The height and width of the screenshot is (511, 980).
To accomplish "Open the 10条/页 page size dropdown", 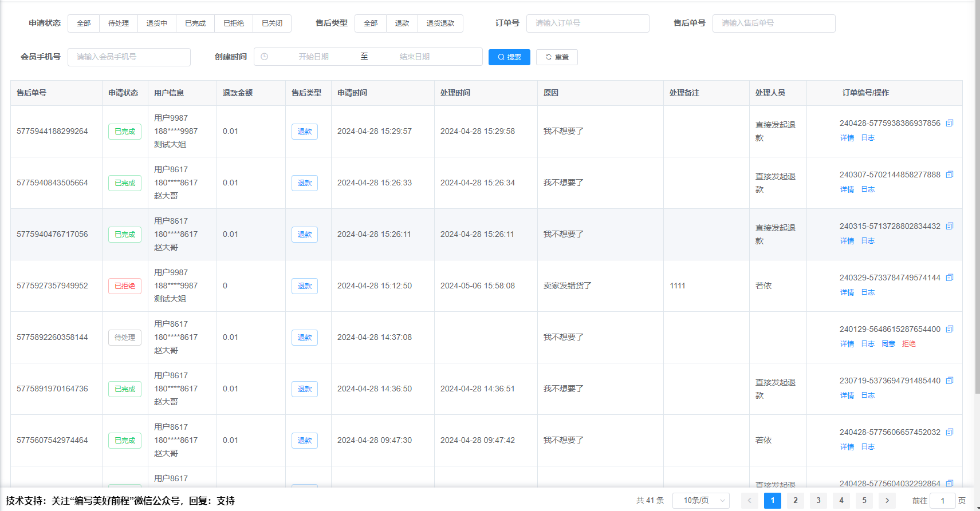I will click(x=700, y=500).
